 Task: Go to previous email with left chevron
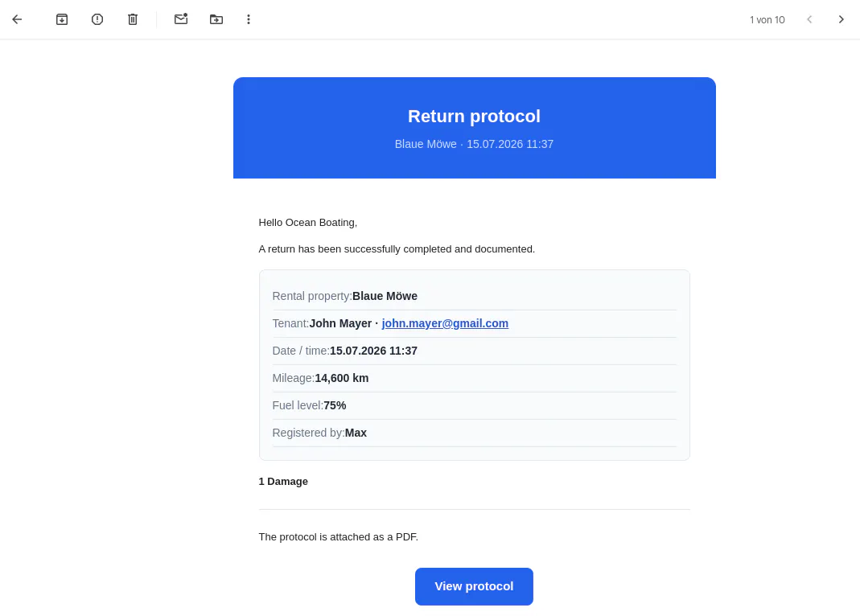tap(809, 20)
